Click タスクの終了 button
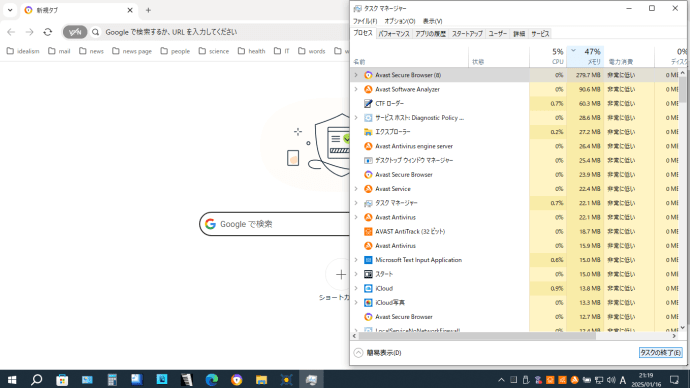The image size is (690, 388). [x=661, y=352]
